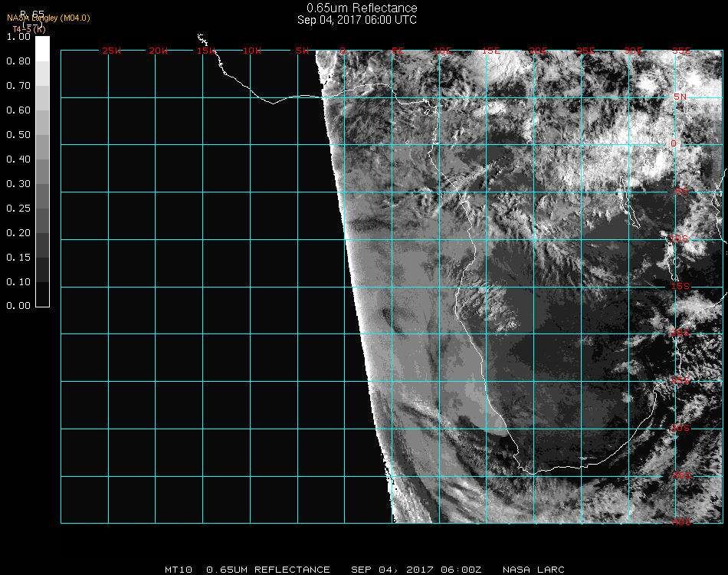Click the 5E longitude label
Screen dimensions: 728x575
(x=398, y=51)
